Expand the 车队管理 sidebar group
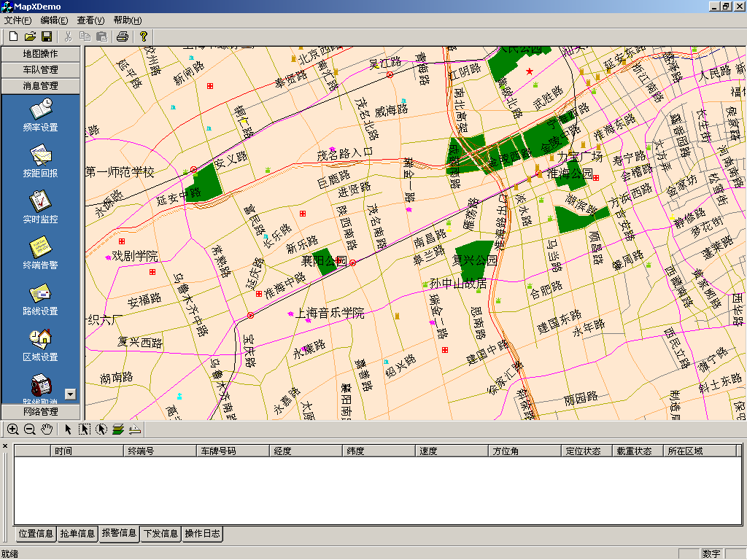Screen dimensions: 747x560 point(41,70)
